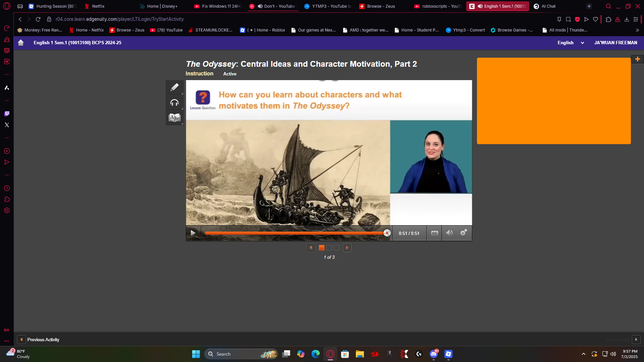The height and width of the screenshot is (362, 644).
Task: Open browser downloads icon
Action: click(x=627, y=19)
